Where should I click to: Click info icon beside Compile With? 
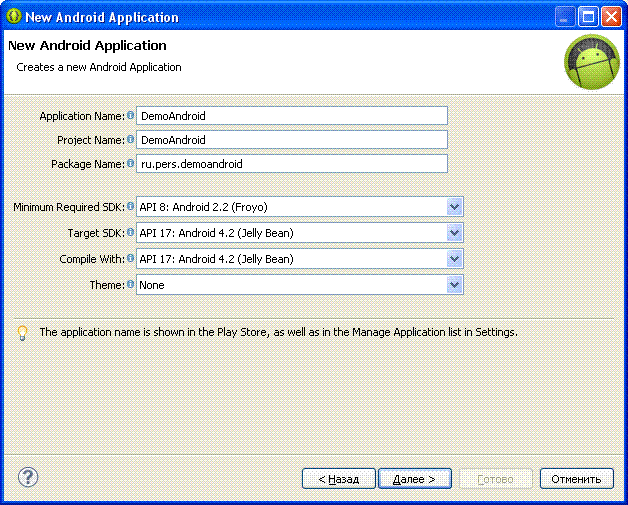pos(131,258)
